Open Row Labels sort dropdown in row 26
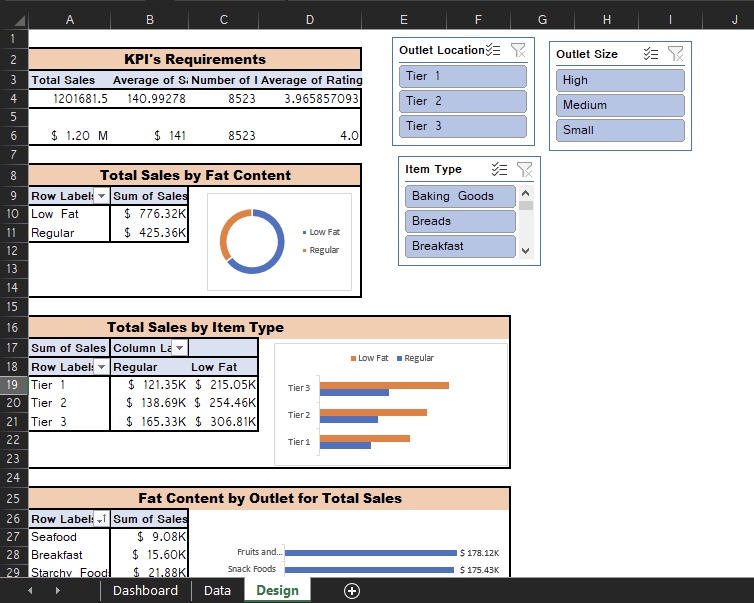This screenshot has height=603, width=754. pos(100,519)
